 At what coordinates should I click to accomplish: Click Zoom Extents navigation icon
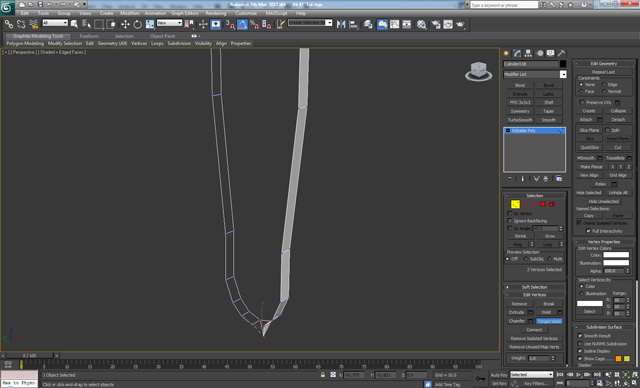(626, 375)
